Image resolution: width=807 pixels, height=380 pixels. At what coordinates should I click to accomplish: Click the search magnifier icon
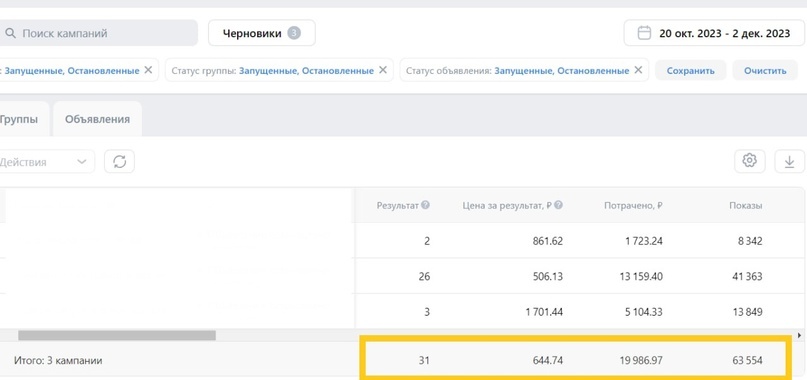coord(10,33)
